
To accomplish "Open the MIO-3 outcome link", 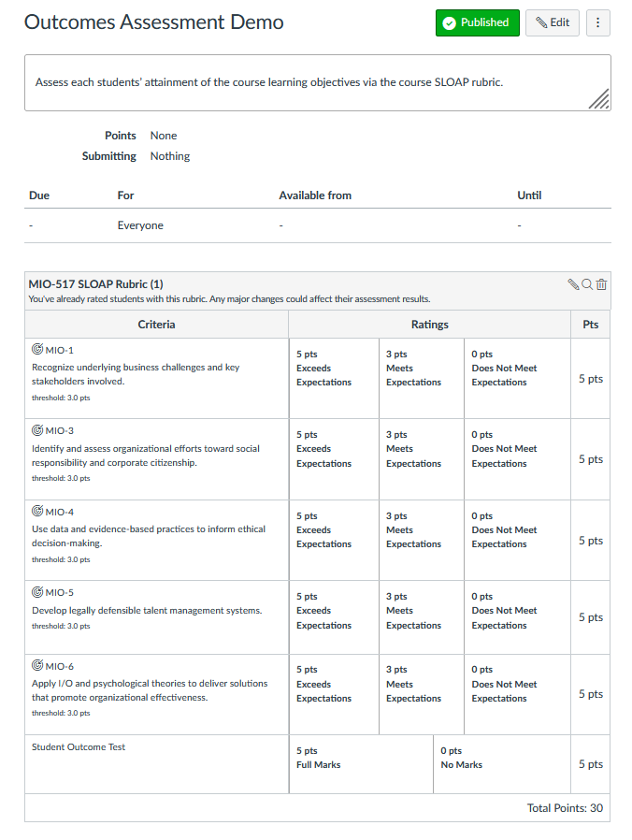I will 60,429.
